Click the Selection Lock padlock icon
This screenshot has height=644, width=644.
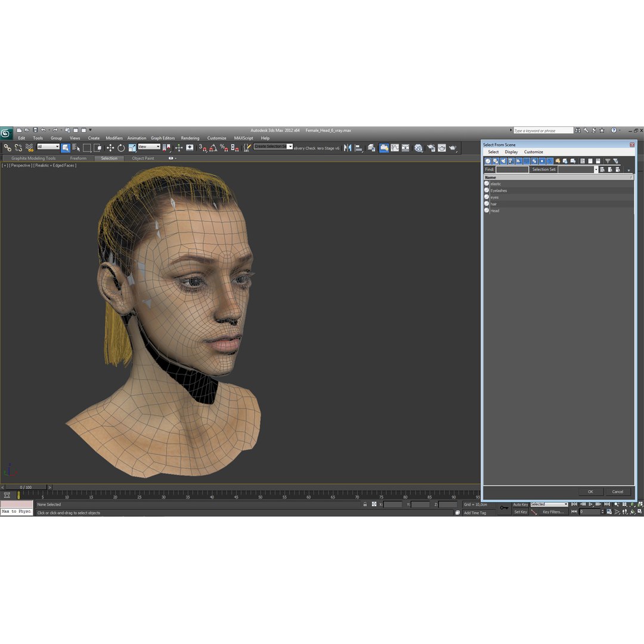[365, 504]
